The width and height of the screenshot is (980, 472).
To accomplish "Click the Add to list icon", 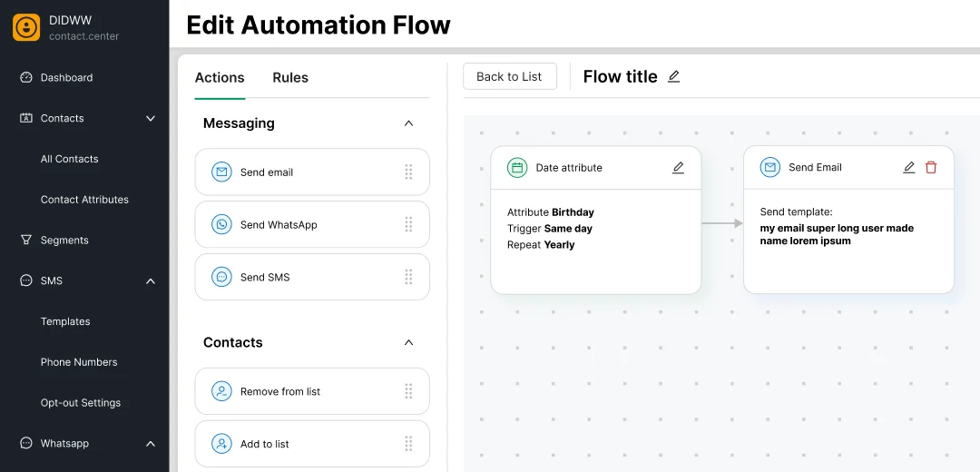I will pyautogui.click(x=221, y=445).
